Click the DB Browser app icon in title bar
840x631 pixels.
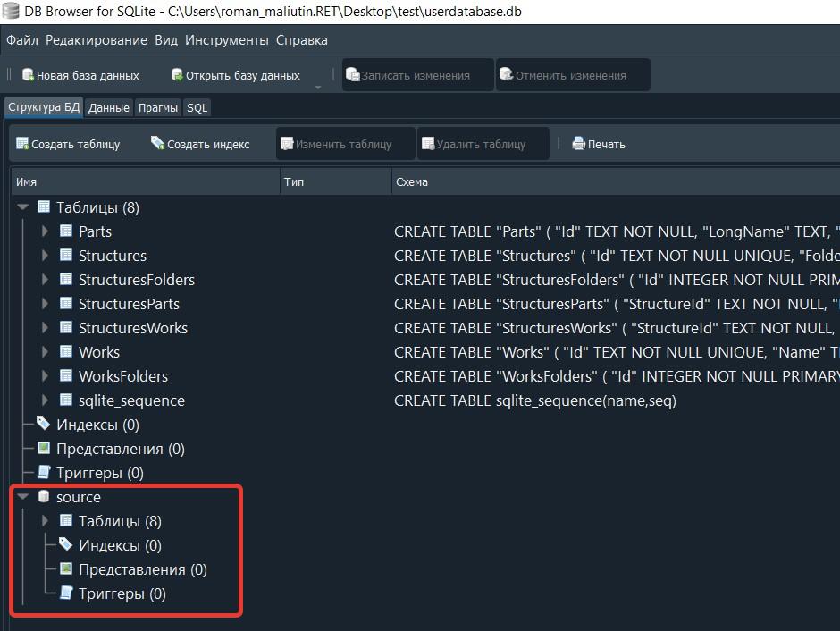point(11,11)
